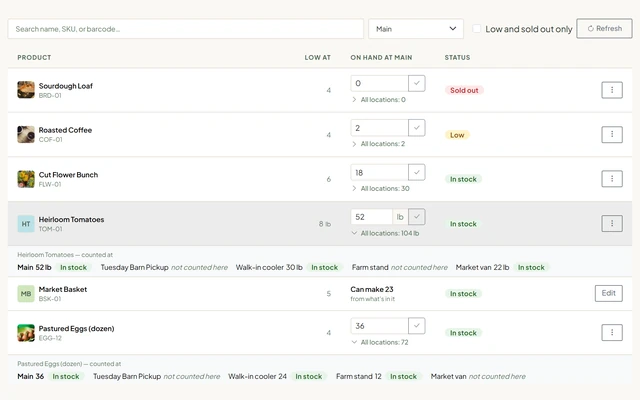
Task: Click the Low status badge for Roasted Coffee
Action: pyautogui.click(x=457, y=135)
